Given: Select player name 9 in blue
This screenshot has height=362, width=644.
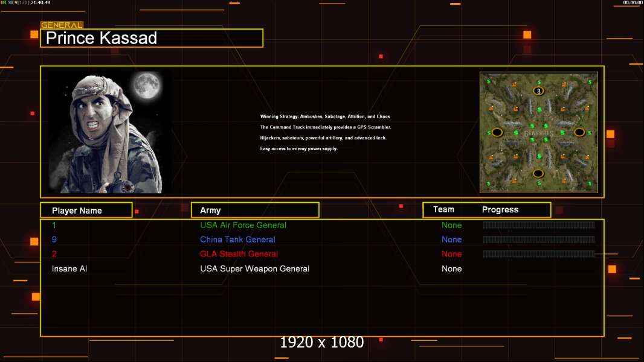Looking at the screenshot, I should click(x=54, y=240).
